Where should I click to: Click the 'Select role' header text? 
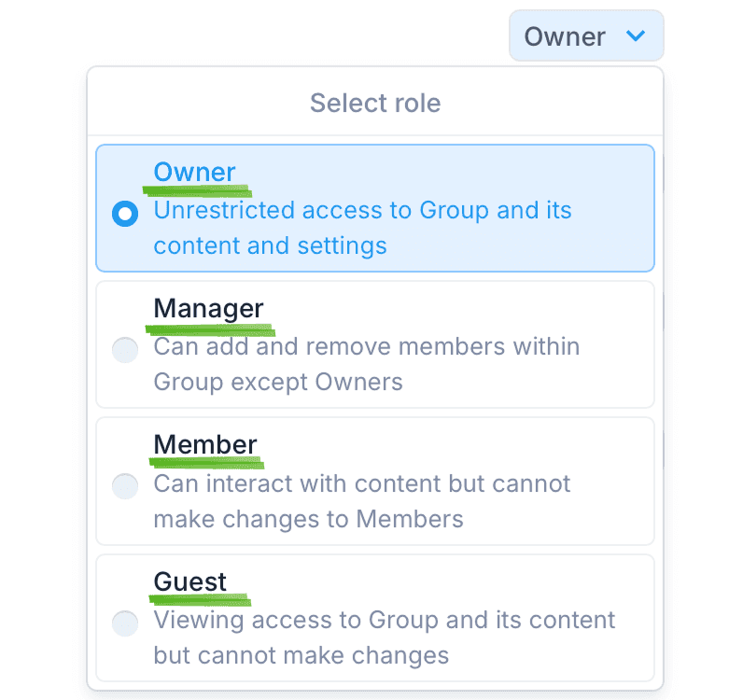click(x=375, y=103)
